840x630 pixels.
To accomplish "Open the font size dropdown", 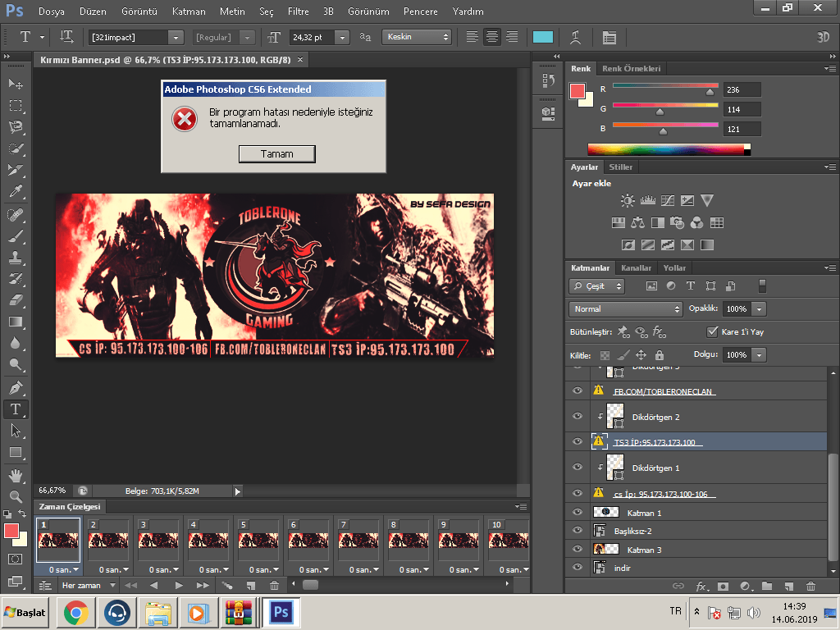I will click(342, 37).
